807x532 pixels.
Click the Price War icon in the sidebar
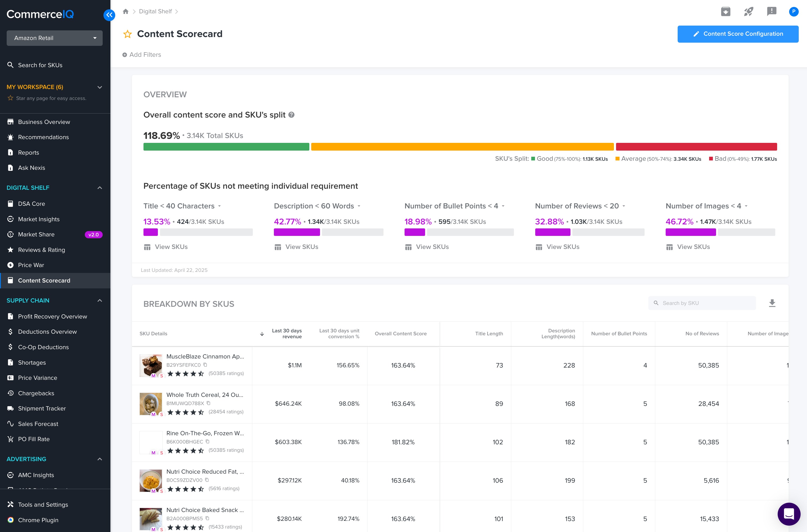point(10,265)
